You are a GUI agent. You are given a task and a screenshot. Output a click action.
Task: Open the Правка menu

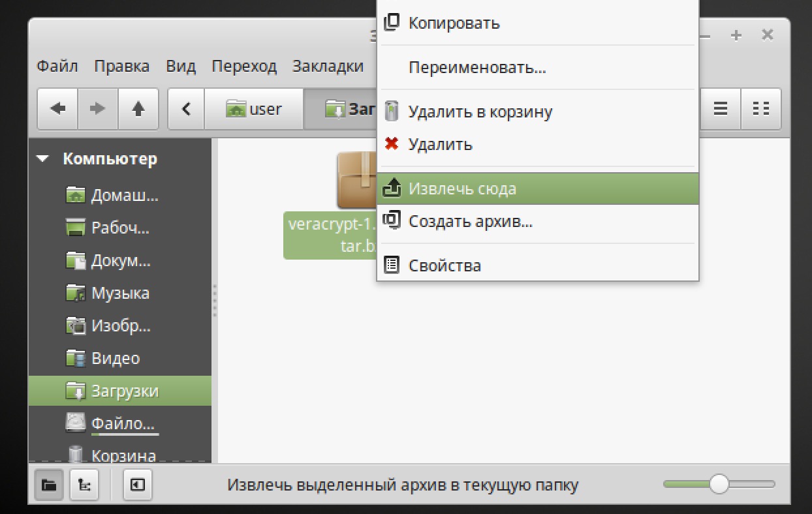(x=121, y=66)
